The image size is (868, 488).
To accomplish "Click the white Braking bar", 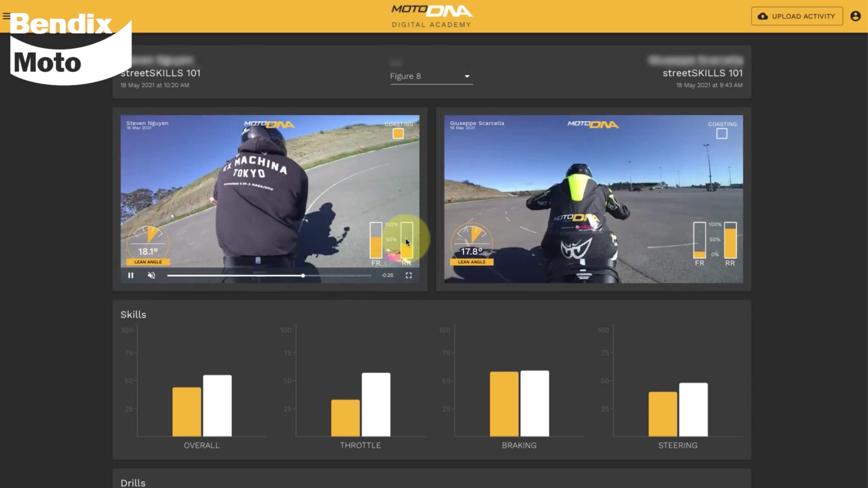I will point(534,403).
